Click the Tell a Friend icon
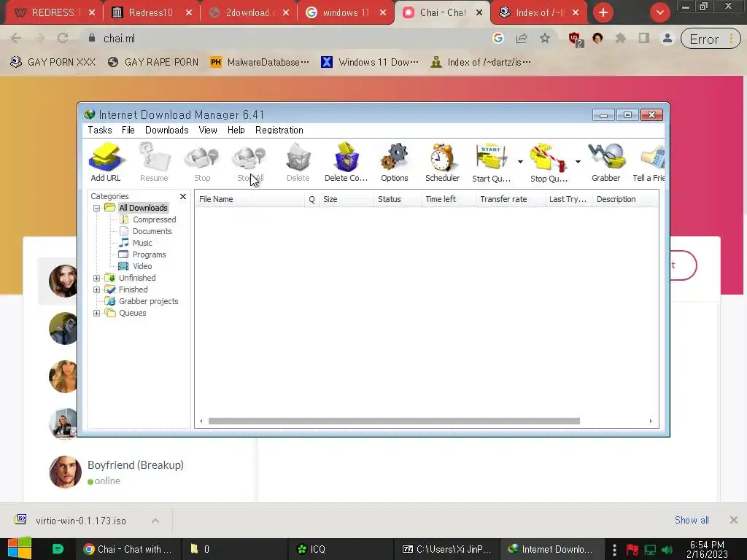The image size is (747, 560). 649,162
